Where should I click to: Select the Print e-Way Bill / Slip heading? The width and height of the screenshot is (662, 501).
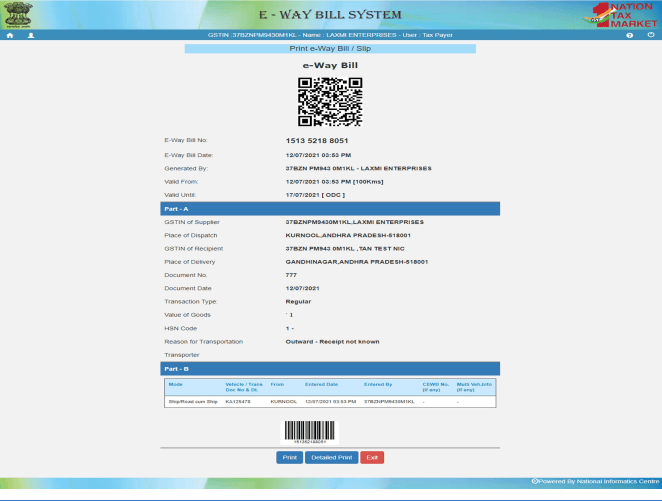click(330, 49)
